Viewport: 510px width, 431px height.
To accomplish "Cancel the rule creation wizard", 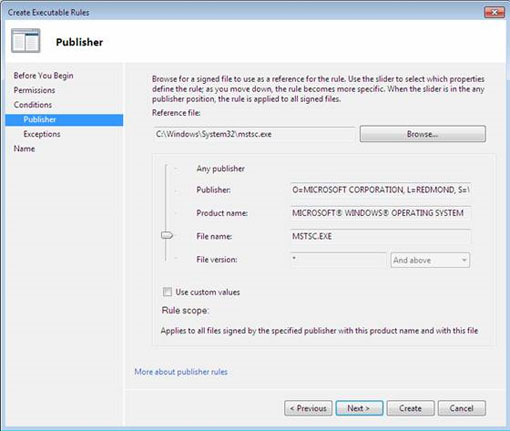I will 462,408.
